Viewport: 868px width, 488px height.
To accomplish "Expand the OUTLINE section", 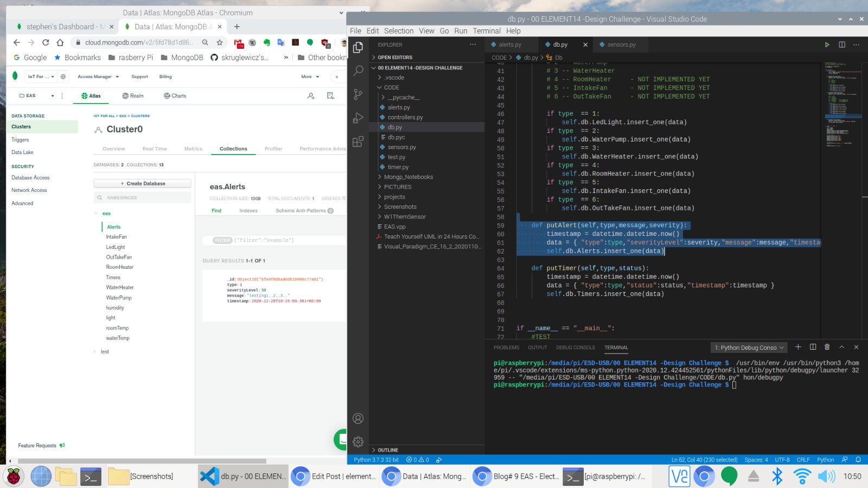I will (387, 450).
